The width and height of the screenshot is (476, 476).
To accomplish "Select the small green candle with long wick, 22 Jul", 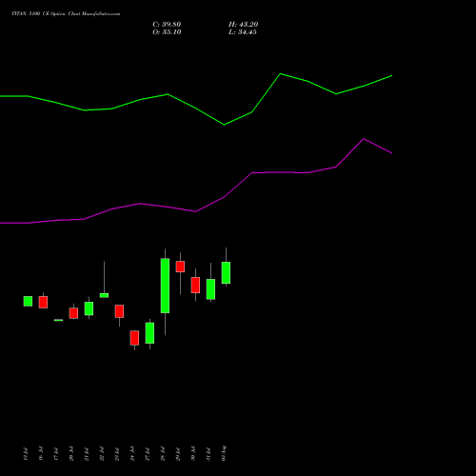I will pyautogui.click(x=104, y=295).
